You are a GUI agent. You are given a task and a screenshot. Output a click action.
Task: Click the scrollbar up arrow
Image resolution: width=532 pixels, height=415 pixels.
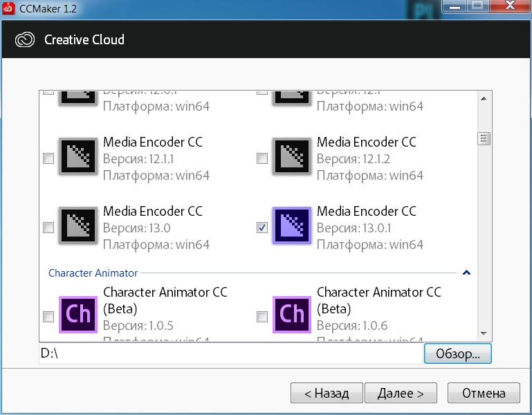coord(484,99)
